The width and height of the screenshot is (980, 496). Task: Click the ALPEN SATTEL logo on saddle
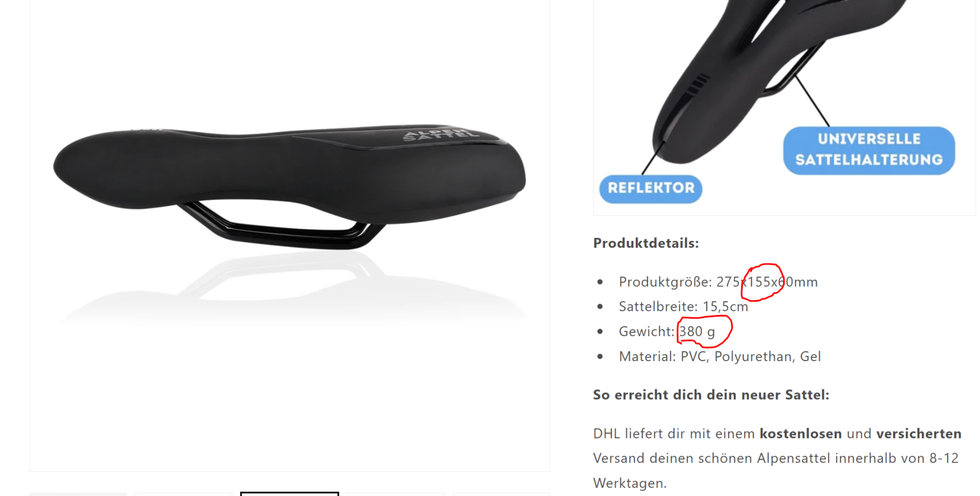[440, 135]
